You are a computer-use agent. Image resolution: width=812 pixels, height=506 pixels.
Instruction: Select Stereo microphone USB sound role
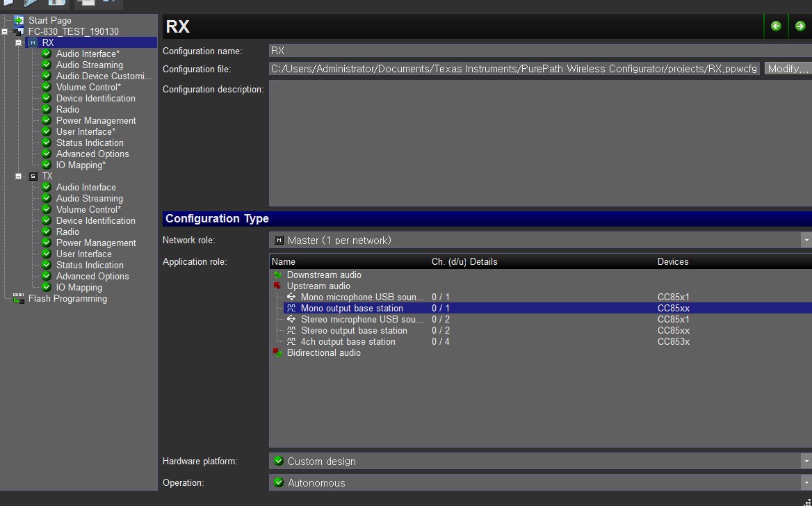pyautogui.click(x=362, y=320)
